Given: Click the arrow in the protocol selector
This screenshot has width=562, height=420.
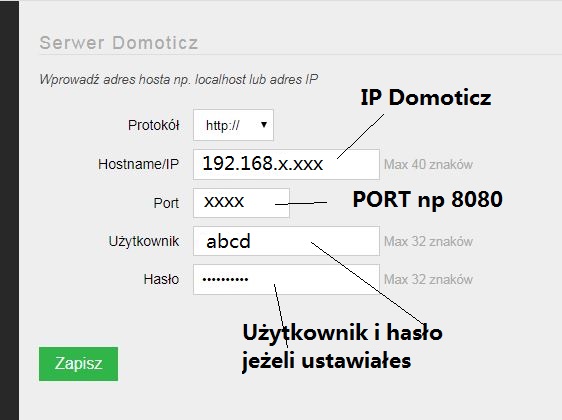Looking at the screenshot, I should pos(264,125).
